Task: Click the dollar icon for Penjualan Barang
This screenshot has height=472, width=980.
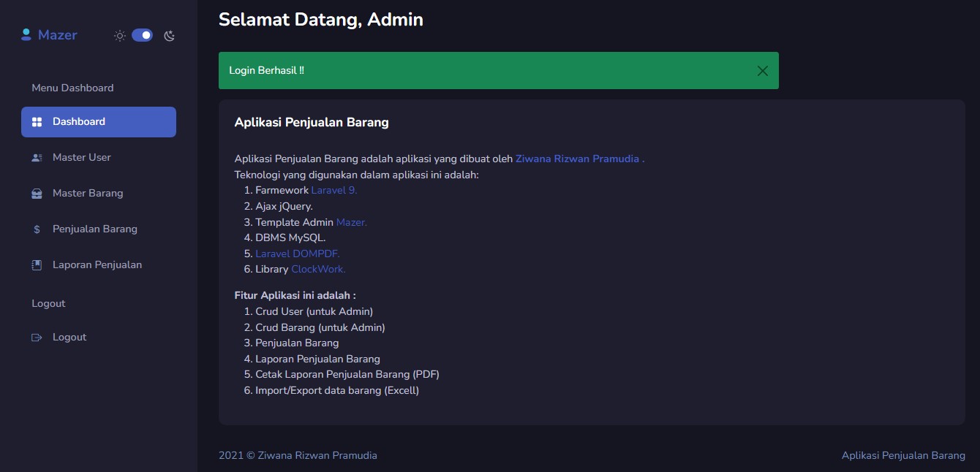Action: pyautogui.click(x=37, y=229)
